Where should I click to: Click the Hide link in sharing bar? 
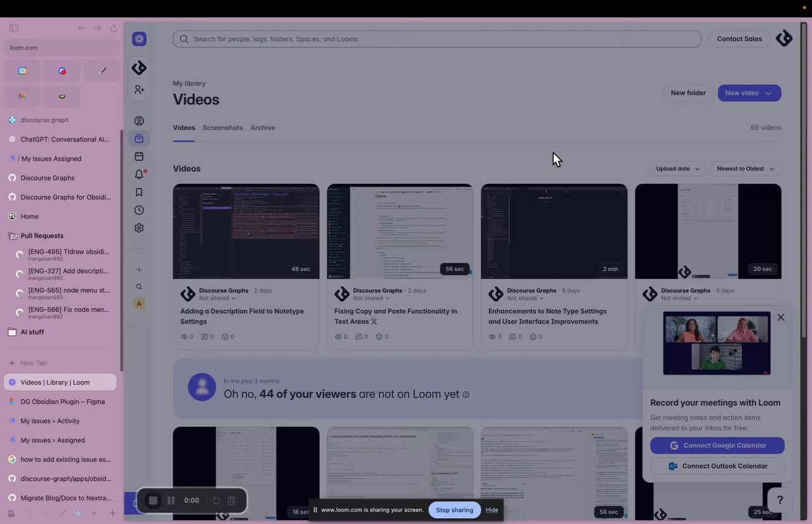tap(492, 510)
